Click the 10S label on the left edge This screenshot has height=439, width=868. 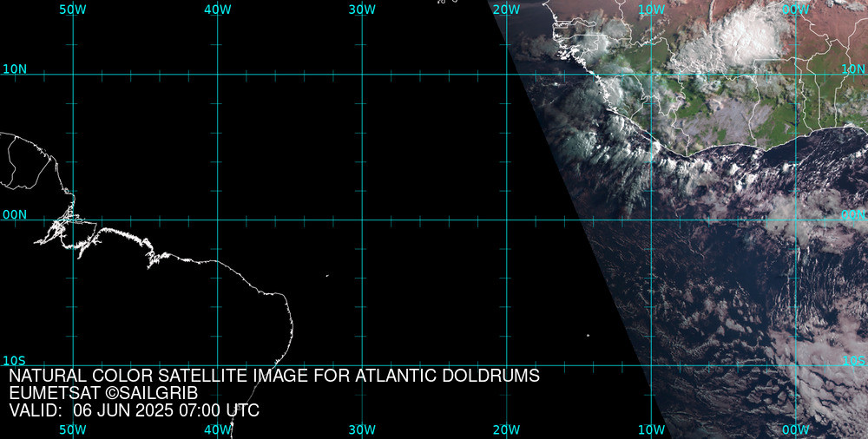tap(15, 361)
